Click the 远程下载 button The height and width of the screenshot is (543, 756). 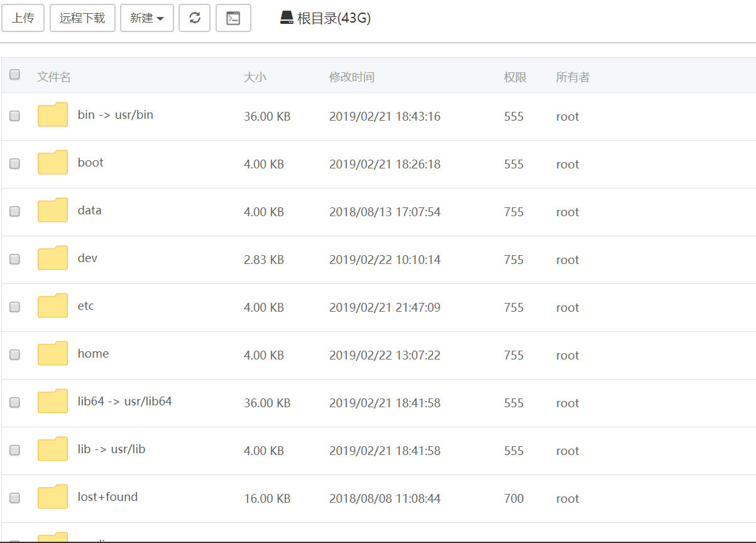(82, 18)
